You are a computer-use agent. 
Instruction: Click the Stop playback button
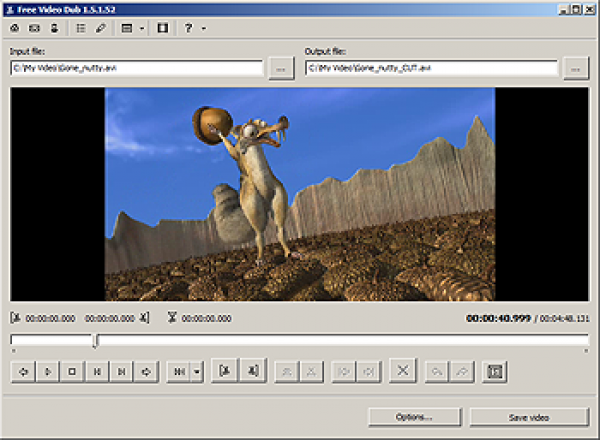point(73,371)
